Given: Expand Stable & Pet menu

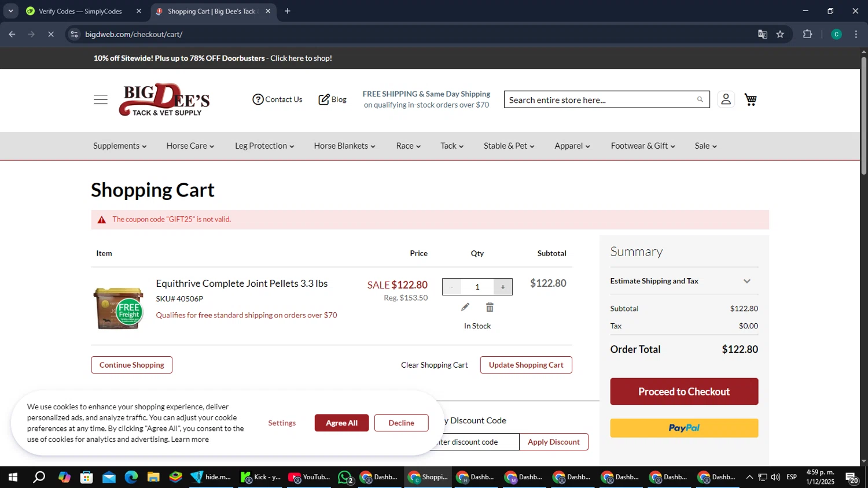Looking at the screenshot, I should point(509,146).
